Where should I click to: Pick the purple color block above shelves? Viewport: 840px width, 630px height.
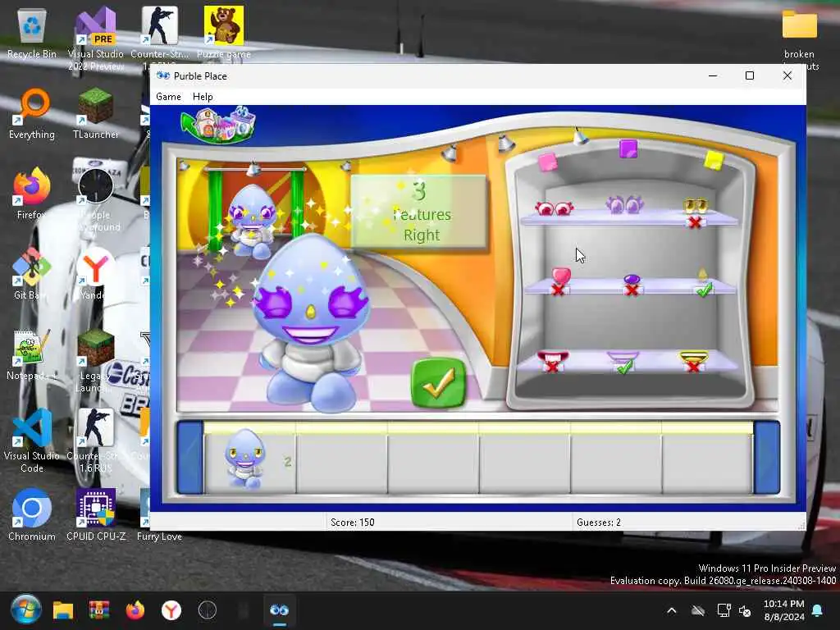tap(628, 148)
